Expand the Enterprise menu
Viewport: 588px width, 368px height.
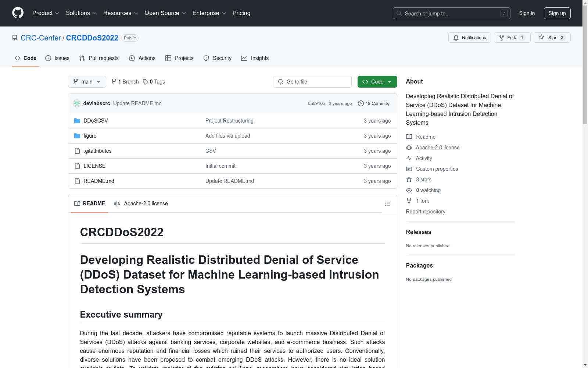[209, 13]
